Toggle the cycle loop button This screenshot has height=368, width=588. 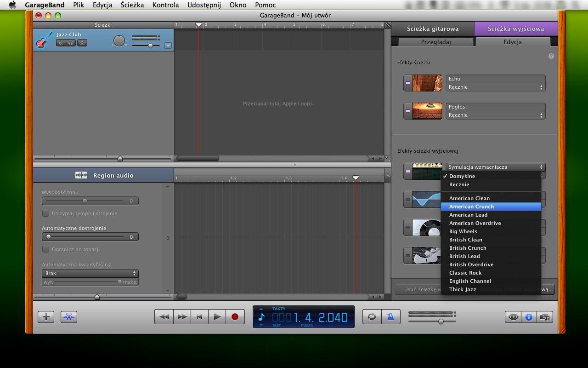pyautogui.click(x=372, y=316)
